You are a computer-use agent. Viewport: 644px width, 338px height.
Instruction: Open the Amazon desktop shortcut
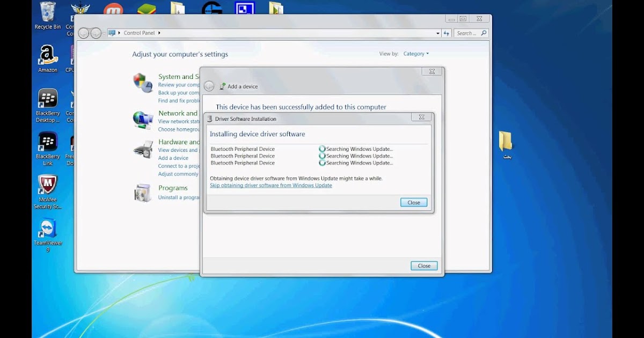tap(47, 58)
